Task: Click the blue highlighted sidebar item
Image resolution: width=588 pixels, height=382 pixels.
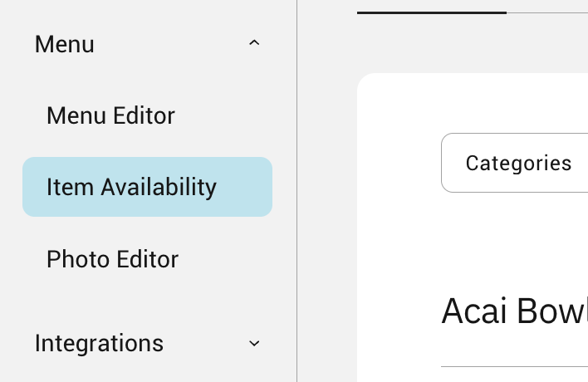Action: [147, 187]
